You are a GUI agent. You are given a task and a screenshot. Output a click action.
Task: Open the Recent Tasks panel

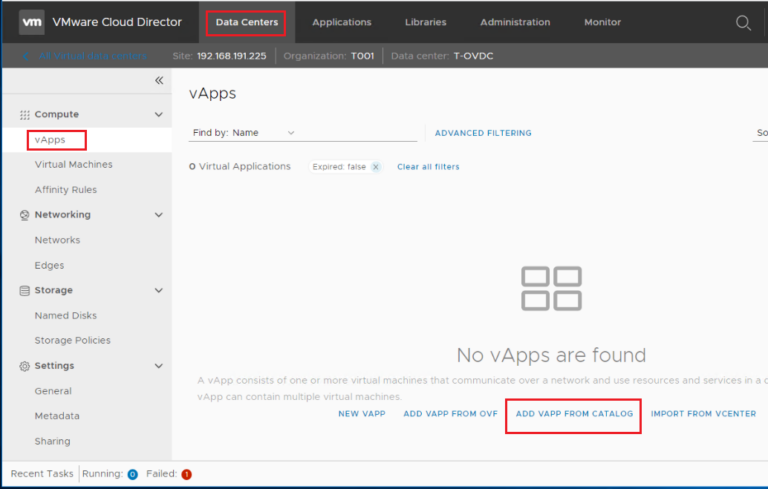tap(42, 474)
